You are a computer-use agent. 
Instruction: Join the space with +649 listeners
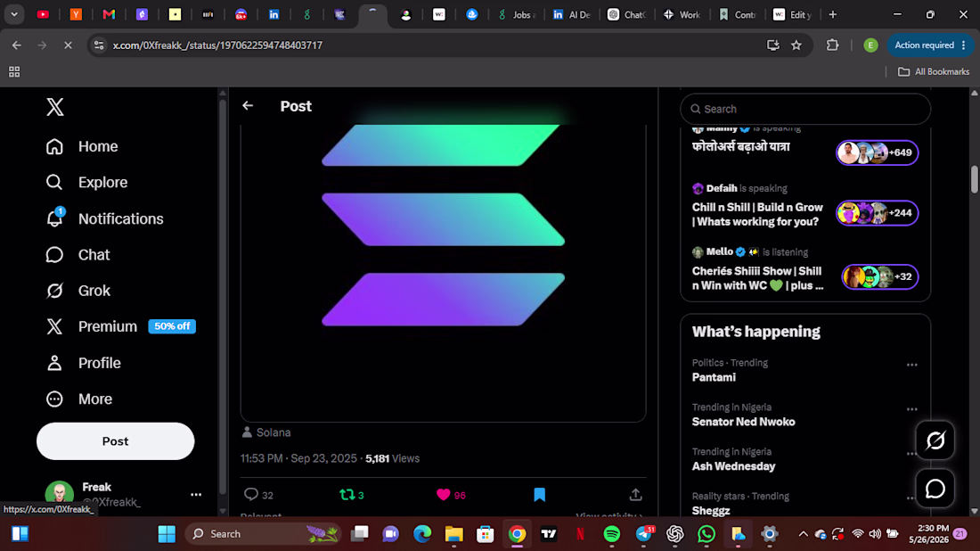(877, 152)
